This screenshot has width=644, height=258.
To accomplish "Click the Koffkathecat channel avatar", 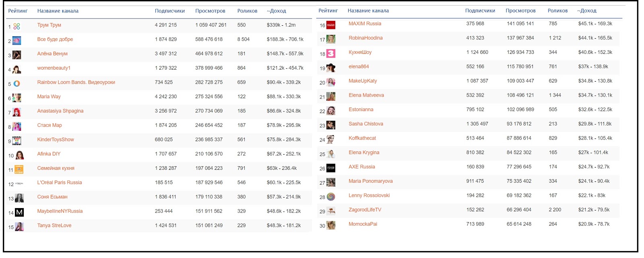I will click(330, 140).
